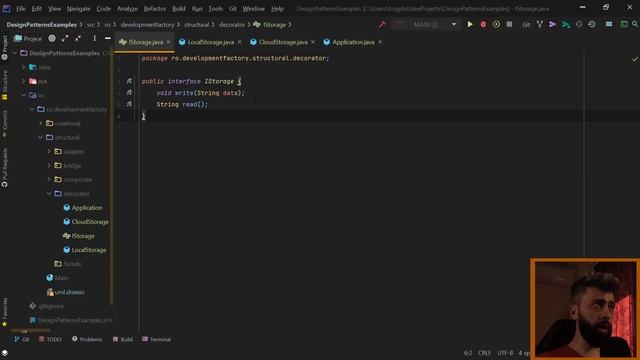Expand the bridge package
Image resolution: width=640 pixels, height=360 pixels.
click(x=49, y=165)
